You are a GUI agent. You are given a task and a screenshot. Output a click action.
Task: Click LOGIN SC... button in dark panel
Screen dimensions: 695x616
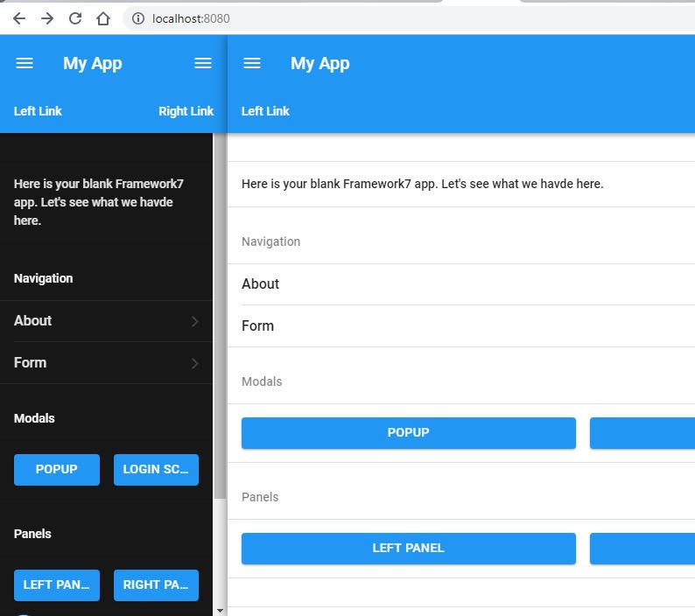pos(156,470)
